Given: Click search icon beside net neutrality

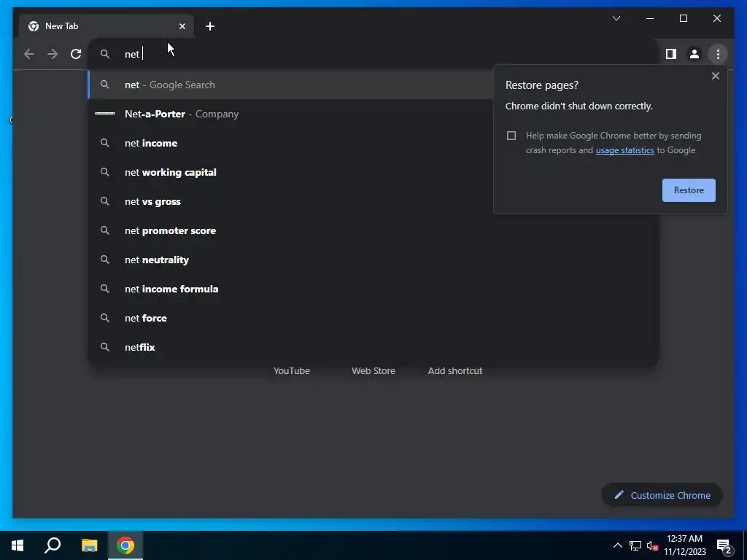Looking at the screenshot, I should (105, 260).
